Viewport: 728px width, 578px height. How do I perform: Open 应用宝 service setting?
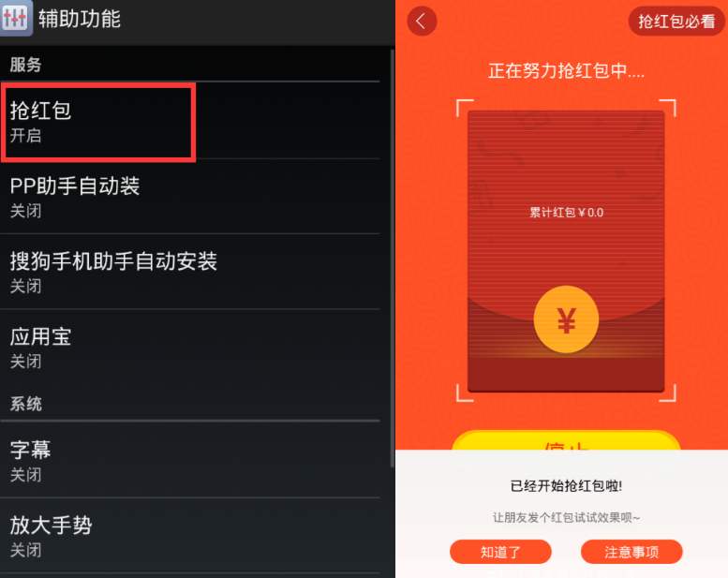190,348
